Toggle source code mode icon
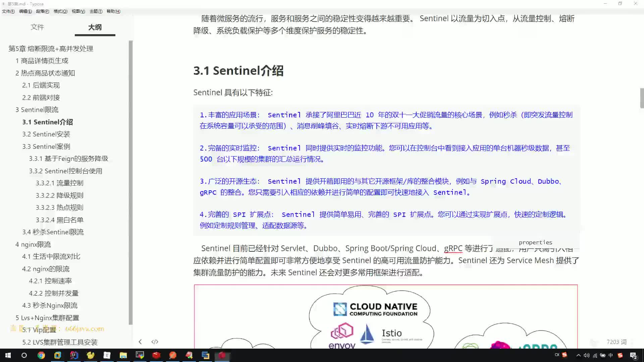Image resolution: width=644 pixels, height=362 pixels. (x=155, y=342)
